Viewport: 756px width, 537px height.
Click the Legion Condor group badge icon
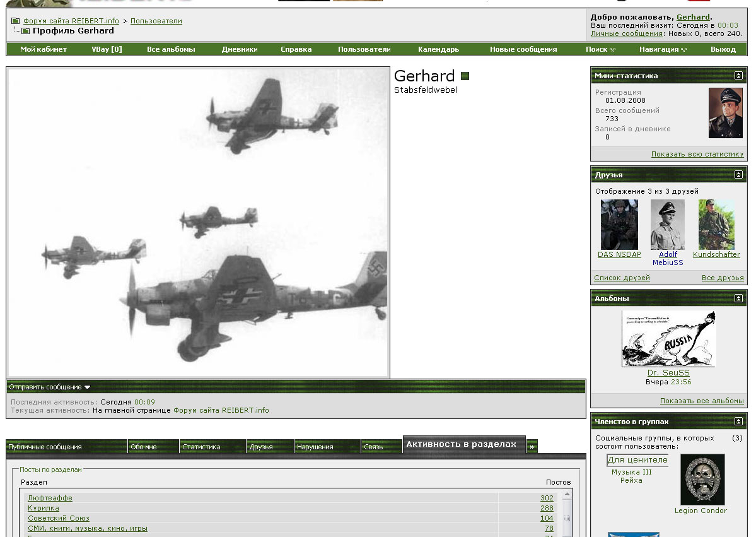[702, 480]
